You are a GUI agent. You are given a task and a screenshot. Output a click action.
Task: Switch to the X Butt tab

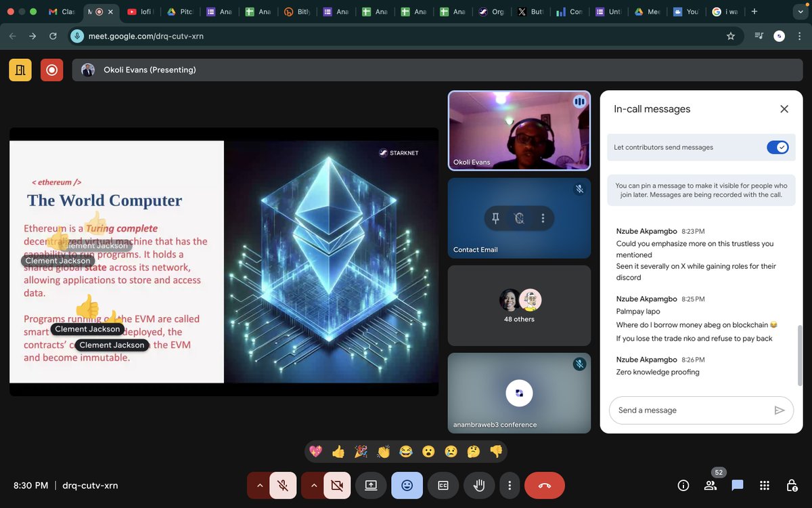pyautogui.click(x=531, y=12)
